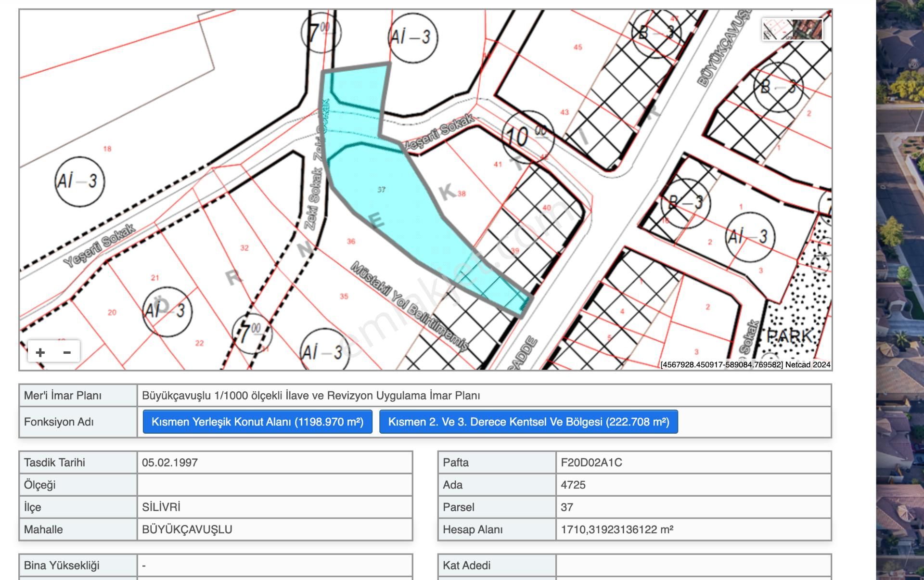Image resolution: width=924 pixels, height=580 pixels.
Task: Select the Mer'i İmar Planı name text
Action: [x=311, y=396]
